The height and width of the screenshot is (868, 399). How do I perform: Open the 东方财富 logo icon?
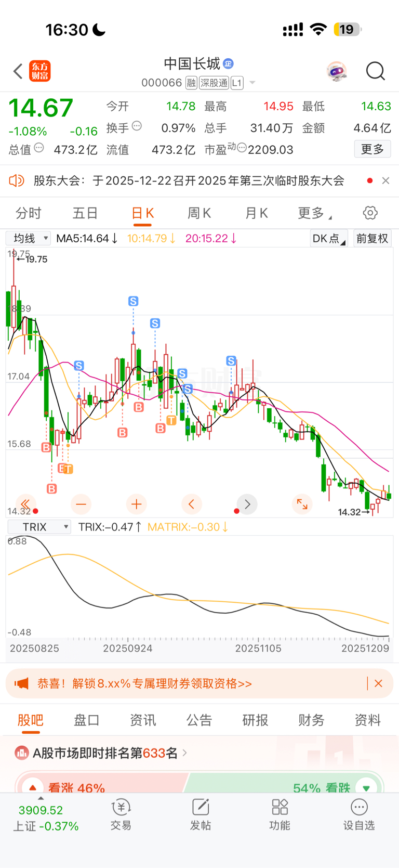pyautogui.click(x=40, y=71)
